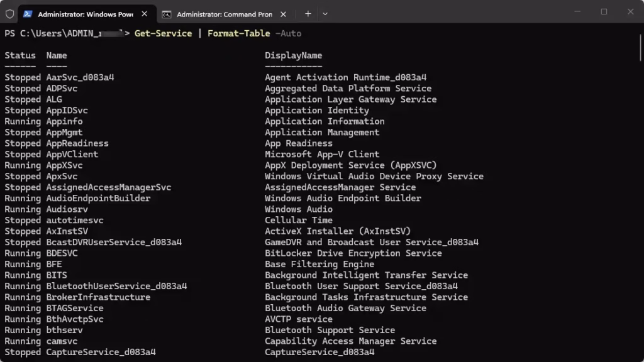
Task: Click the Format-Table command text
Action: [x=238, y=33]
